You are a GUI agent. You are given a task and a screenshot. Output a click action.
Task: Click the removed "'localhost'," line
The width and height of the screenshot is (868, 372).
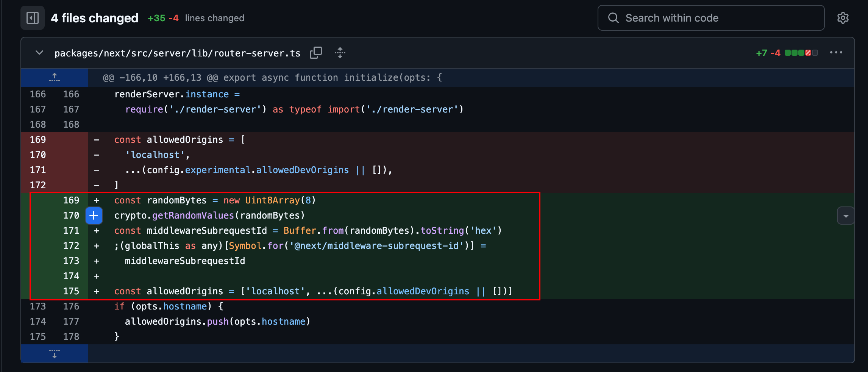(x=158, y=155)
